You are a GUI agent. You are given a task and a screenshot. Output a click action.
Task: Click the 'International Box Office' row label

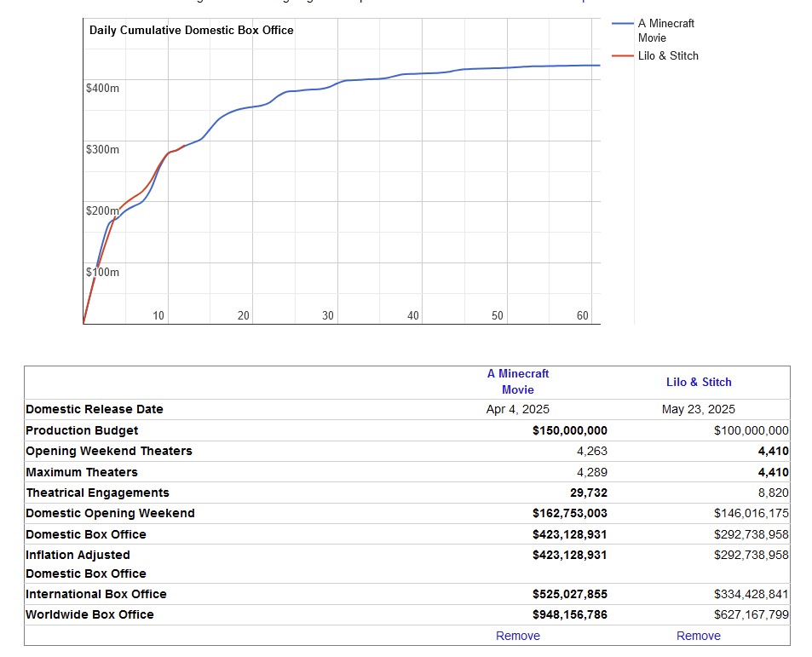(96, 594)
